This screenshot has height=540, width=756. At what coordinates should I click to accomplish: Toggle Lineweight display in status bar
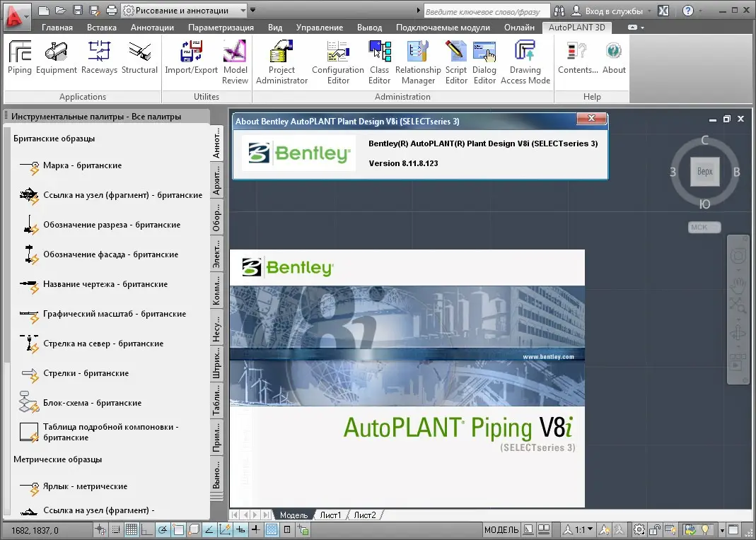256,530
